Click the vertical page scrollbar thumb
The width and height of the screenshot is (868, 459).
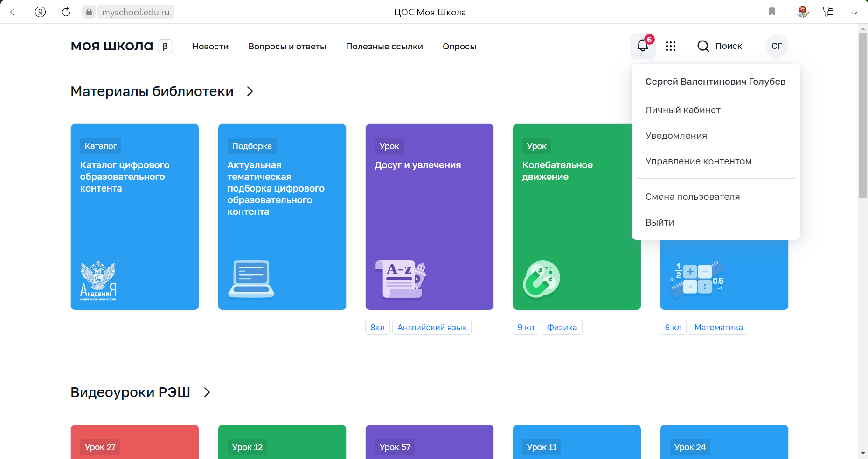click(863, 116)
